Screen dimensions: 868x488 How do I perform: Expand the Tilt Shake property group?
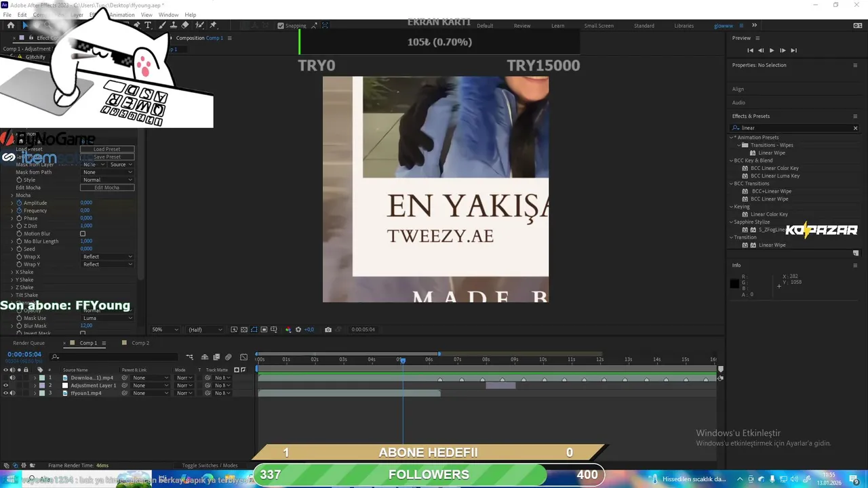pos(12,295)
